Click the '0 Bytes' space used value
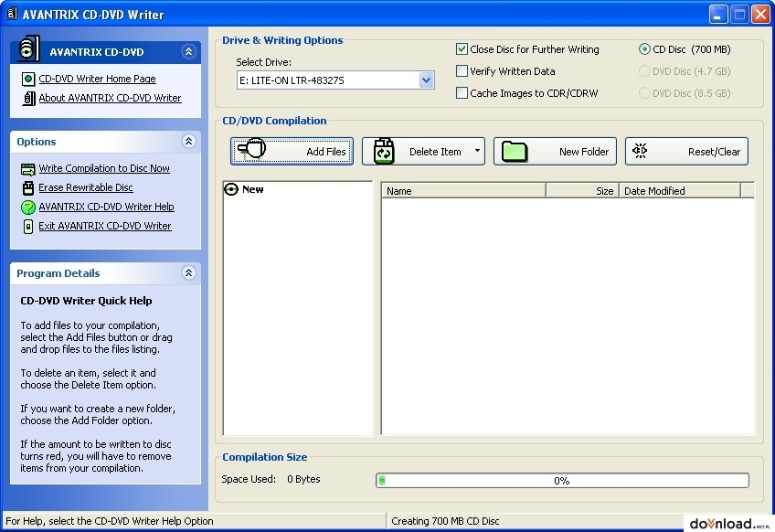 [x=303, y=479]
